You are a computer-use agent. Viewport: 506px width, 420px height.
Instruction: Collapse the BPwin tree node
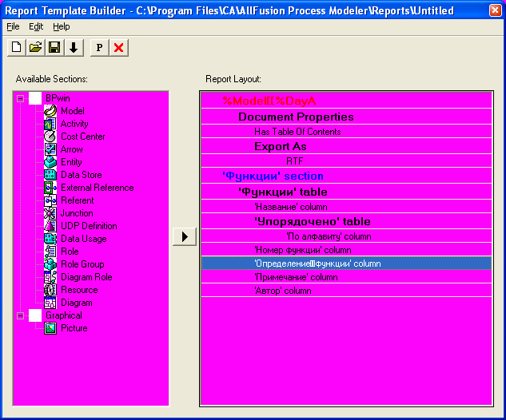pos(20,98)
